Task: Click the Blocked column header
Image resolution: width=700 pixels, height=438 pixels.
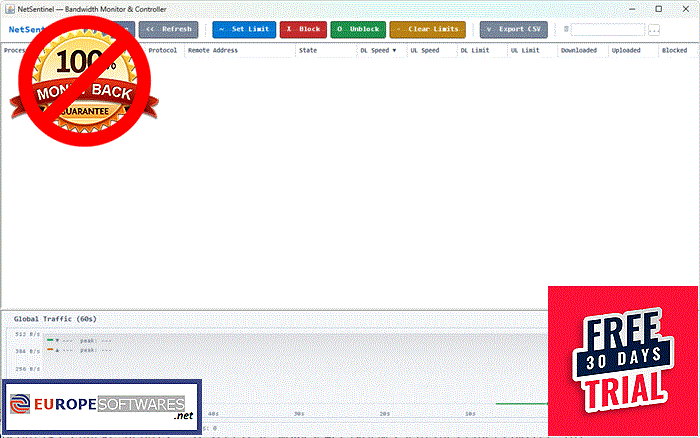Action: [x=675, y=50]
